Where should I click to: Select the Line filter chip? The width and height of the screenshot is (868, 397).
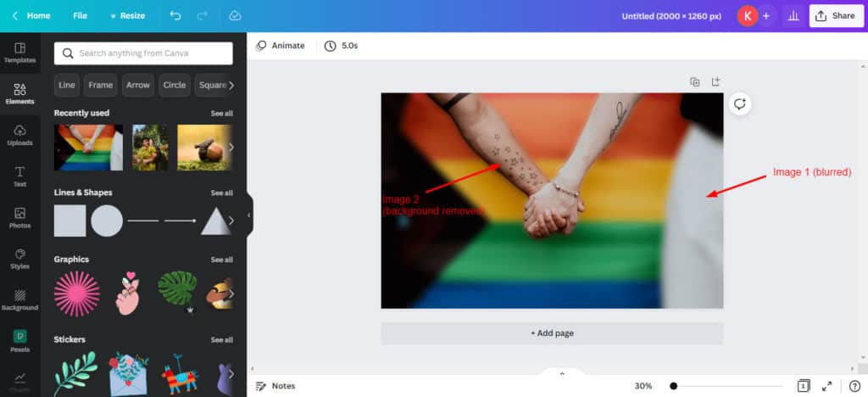(66, 86)
